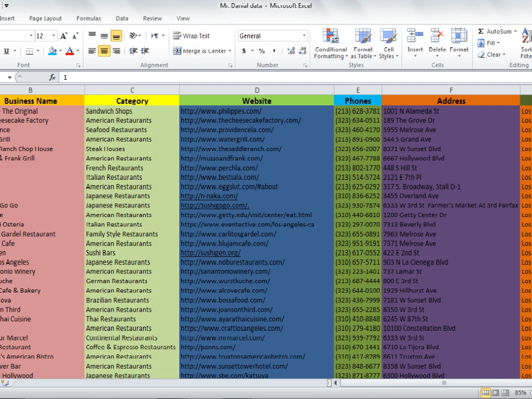Align text left in cell
The width and height of the screenshot is (532, 399).
[x=92, y=51]
